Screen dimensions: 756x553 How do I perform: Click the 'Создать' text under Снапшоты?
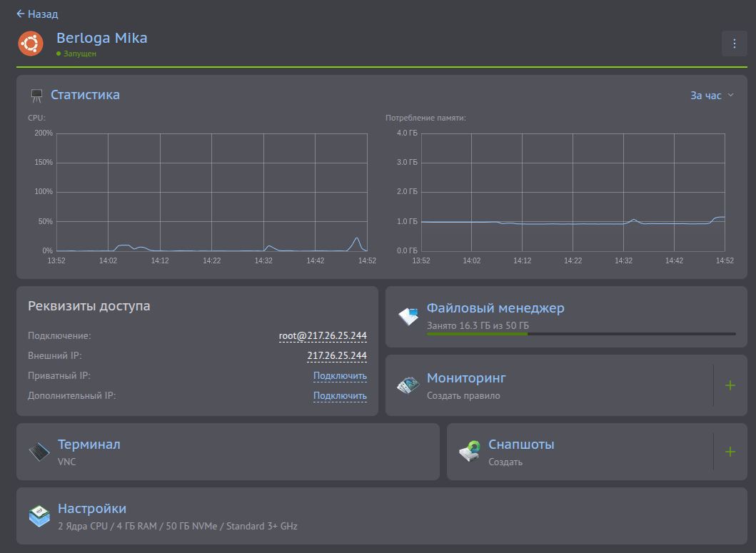coord(505,462)
